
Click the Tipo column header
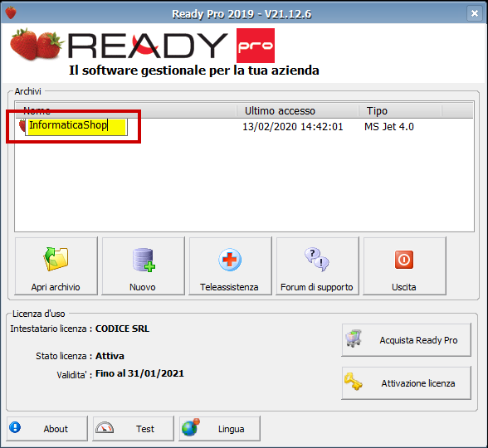[x=400, y=110]
